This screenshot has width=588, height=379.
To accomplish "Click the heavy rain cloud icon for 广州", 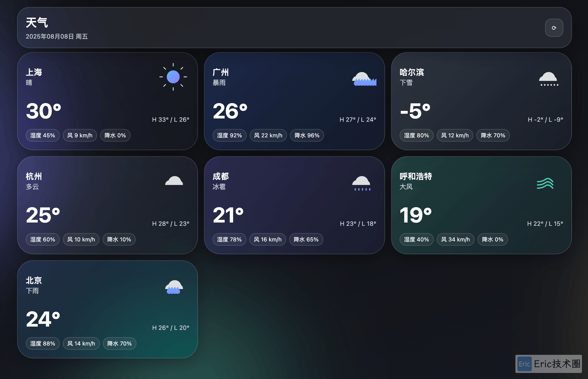I will (364, 79).
